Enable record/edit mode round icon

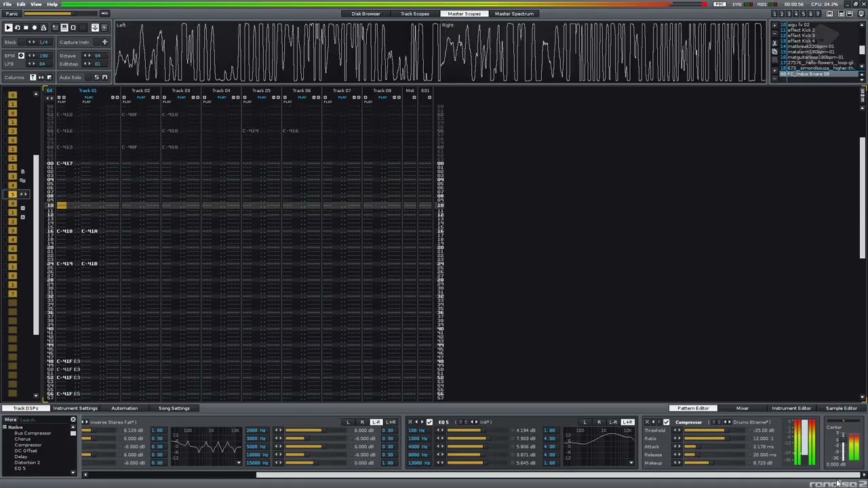[x=35, y=28]
